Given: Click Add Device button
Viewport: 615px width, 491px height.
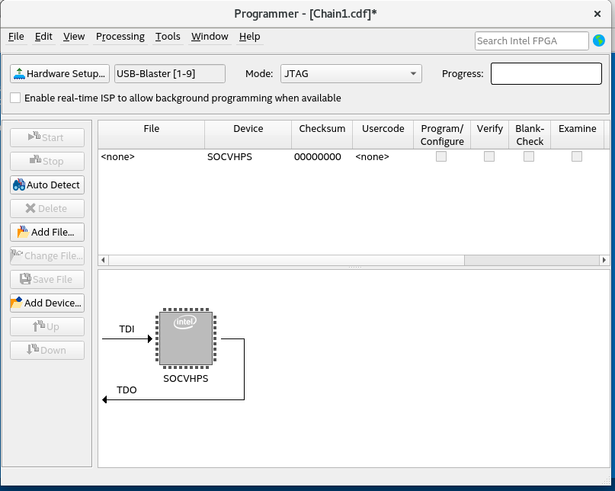Looking at the screenshot, I should click(x=47, y=303).
